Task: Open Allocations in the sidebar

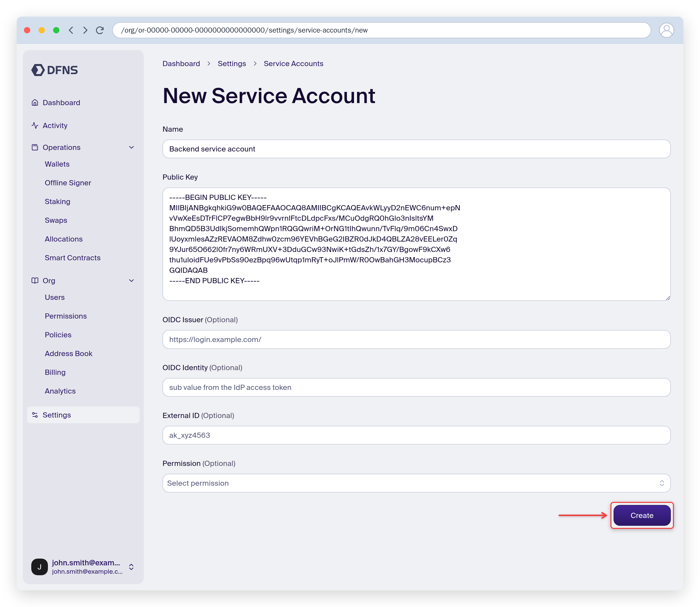Action: pyautogui.click(x=64, y=239)
